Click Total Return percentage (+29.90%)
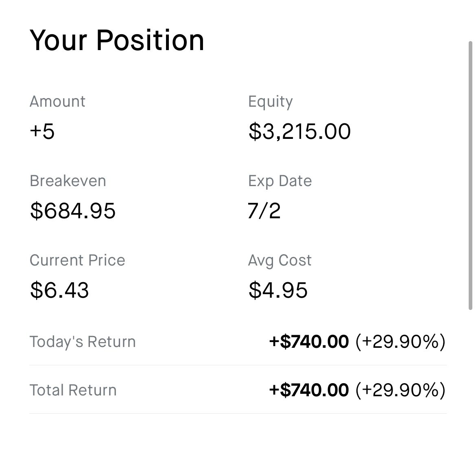Viewport: 476px width, 450px height. click(400, 390)
